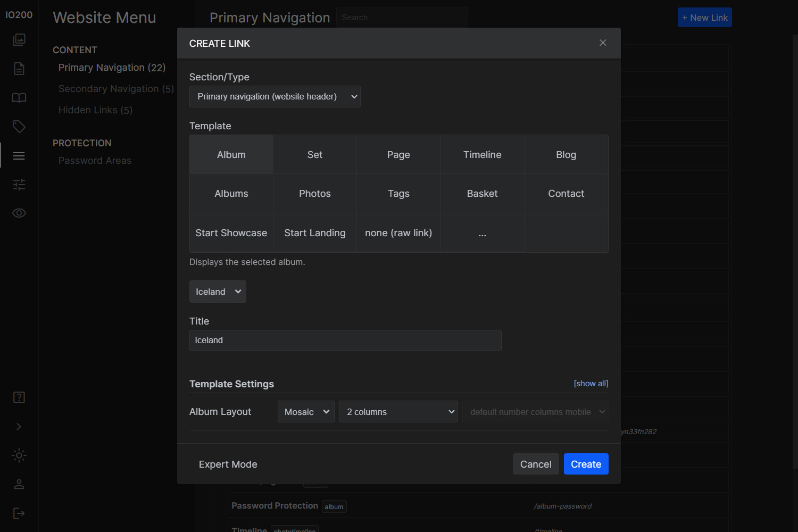Click the eye preview sidebar icon

[19, 213]
